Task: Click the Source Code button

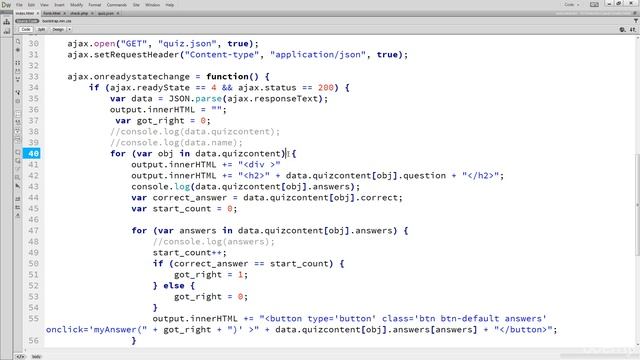Action: pos(27,21)
